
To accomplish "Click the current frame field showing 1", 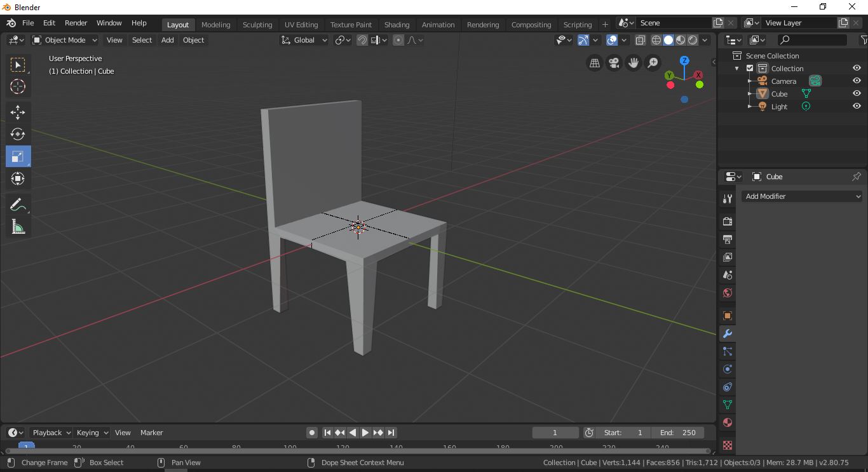I will (555, 432).
